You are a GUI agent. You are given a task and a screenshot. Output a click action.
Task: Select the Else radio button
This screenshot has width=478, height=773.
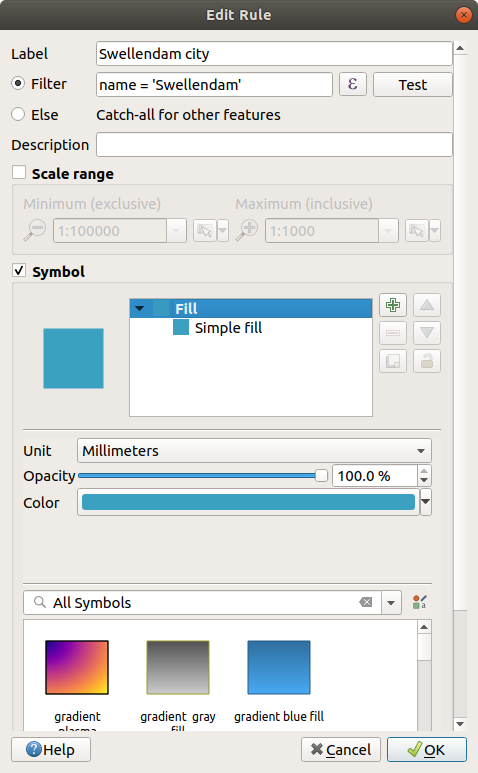(18, 114)
